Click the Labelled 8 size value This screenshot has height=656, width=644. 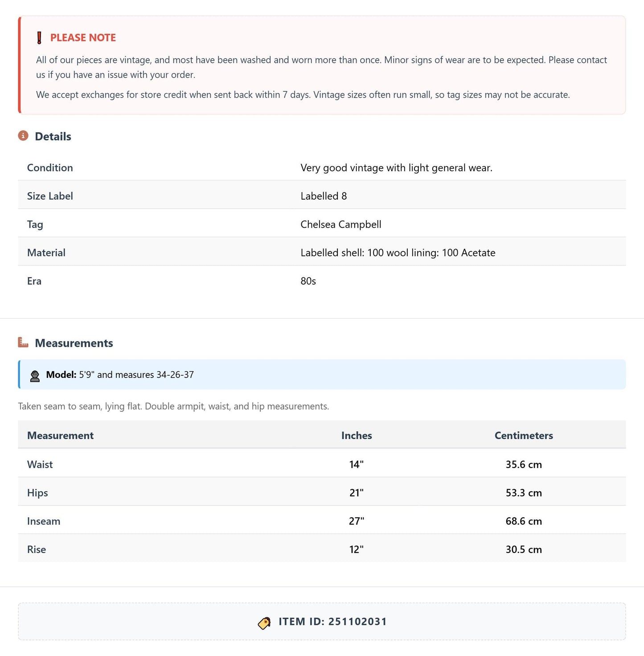324,196
